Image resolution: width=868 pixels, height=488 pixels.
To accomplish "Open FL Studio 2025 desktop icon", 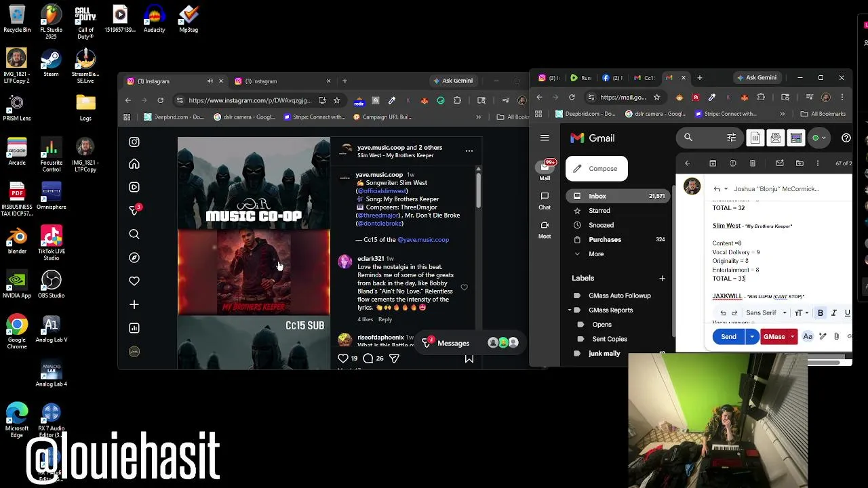I will [51, 22].
